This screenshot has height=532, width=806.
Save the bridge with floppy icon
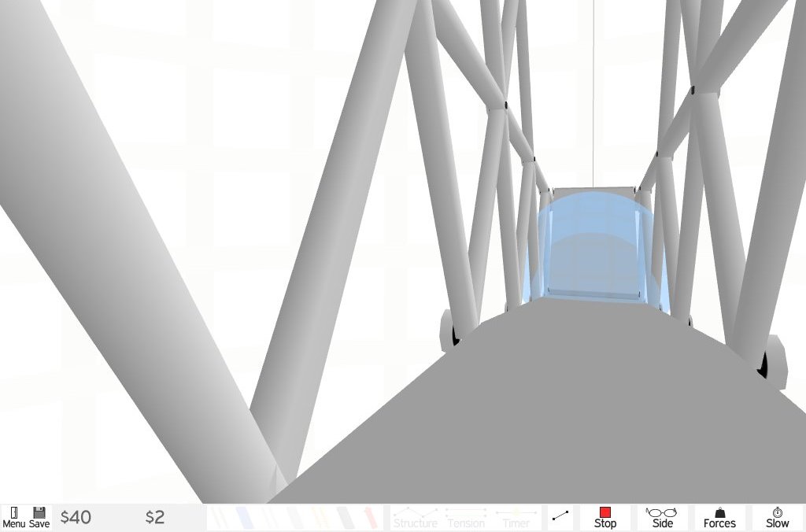click(39, 517)
